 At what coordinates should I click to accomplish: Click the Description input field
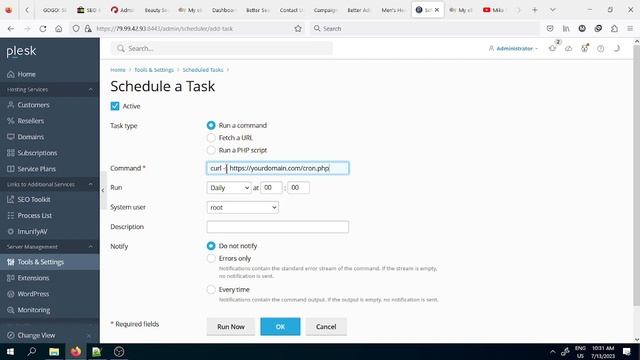(278, 227)
